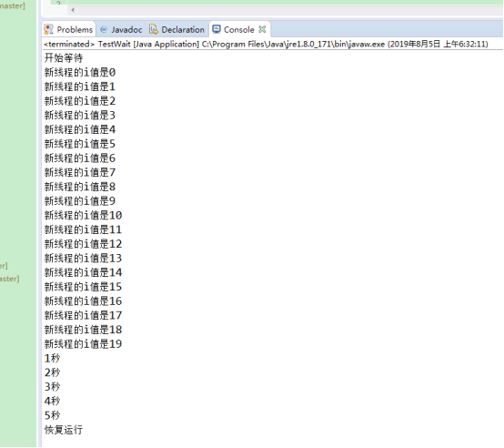This screenshot has width=504, height=448.
Task: Click the Declaration tab icon
Action: pos(154,29)
